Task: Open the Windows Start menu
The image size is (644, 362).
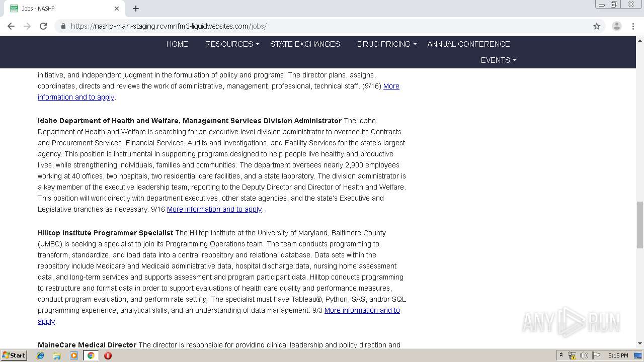Action: click(14, 355)
